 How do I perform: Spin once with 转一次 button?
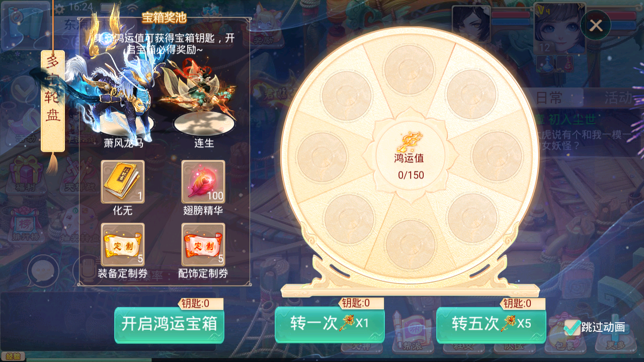click(x=330, y=324)
